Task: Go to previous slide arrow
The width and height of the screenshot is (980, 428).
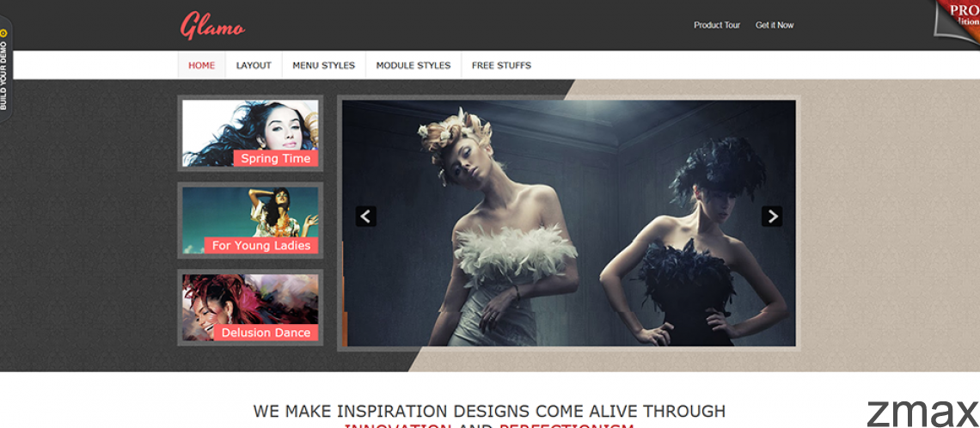Action: pyautogui.click(x=366, y=217)
